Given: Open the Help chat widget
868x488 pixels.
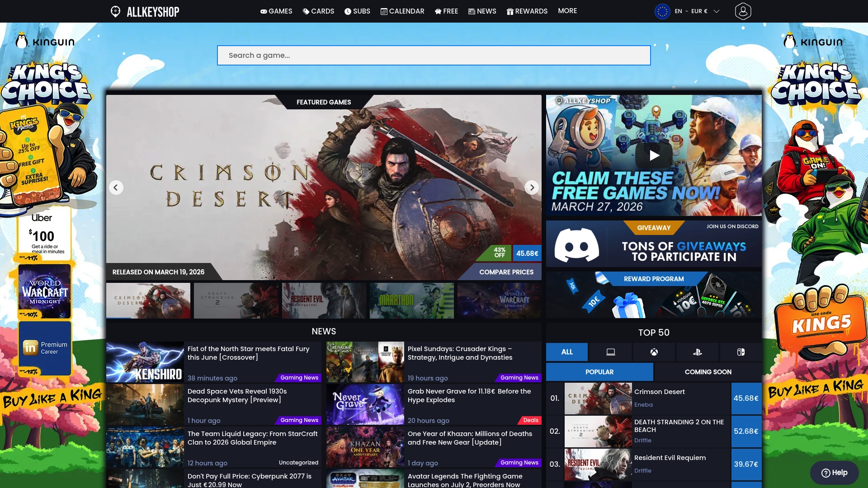Looking at the screenshot, I should point(834,473).
